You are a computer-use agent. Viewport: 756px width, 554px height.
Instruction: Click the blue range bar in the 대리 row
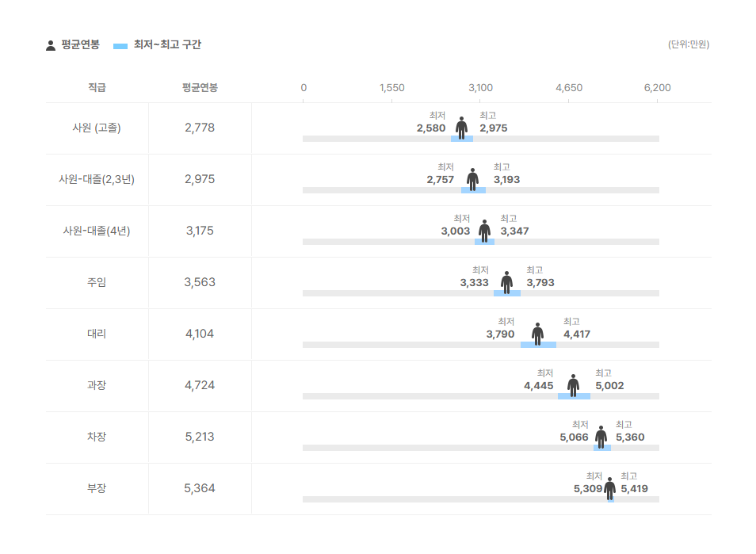pos(538,345)
